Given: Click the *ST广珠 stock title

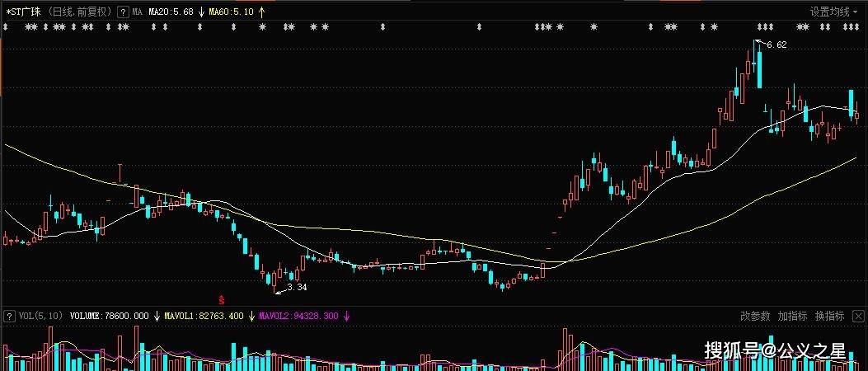Looking at the screenshot, I should click(23, 12).
